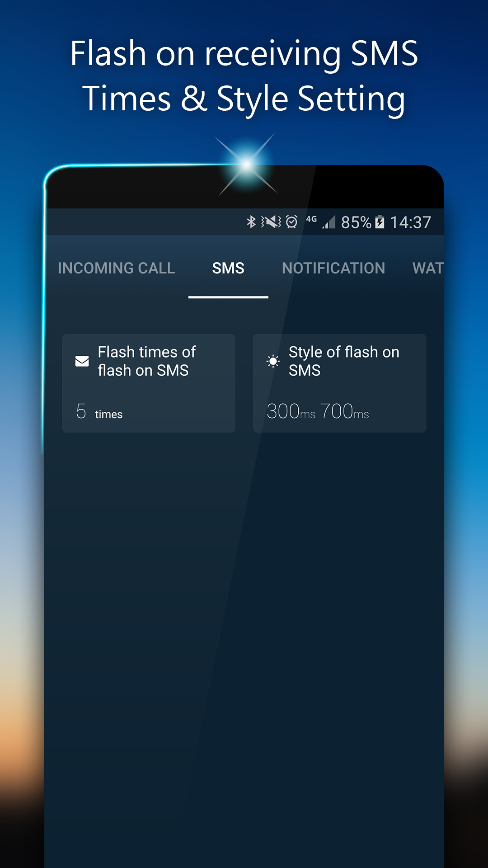
Task: Switch to the INCOMING CALL tab
Action: [116, 268]
